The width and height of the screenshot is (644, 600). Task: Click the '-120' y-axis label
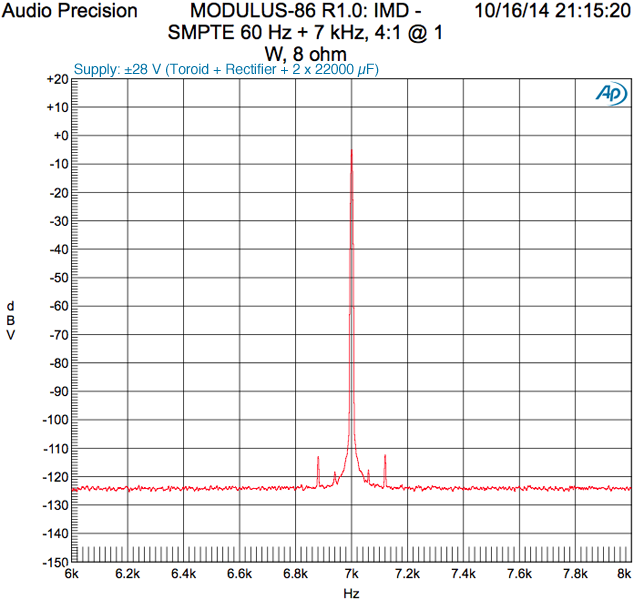coord(55,477)
